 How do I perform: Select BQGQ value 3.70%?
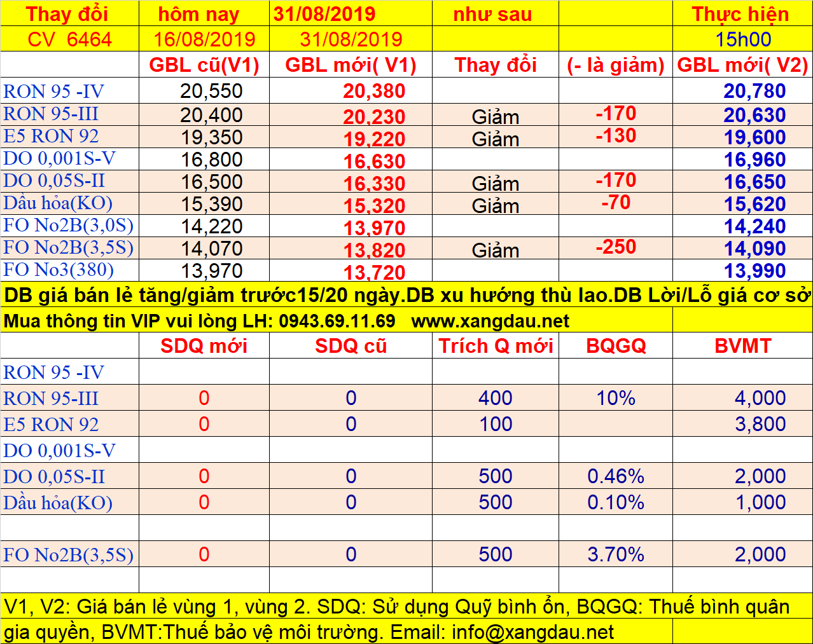pos(616,554)
